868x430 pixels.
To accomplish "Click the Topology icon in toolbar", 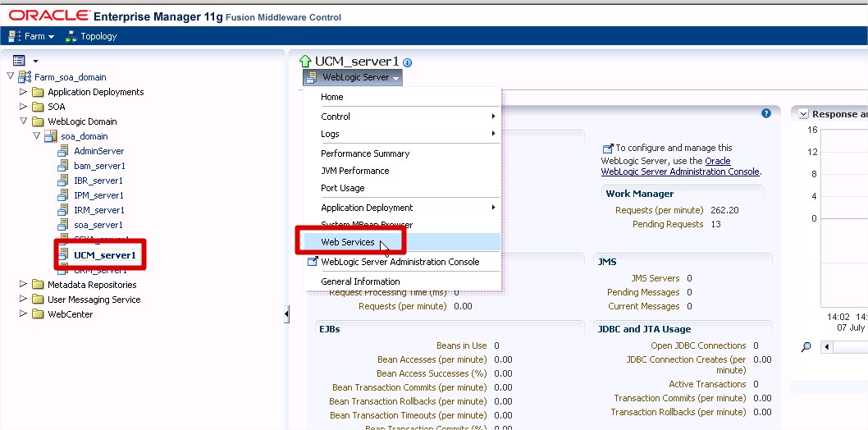I will [71, 36].
